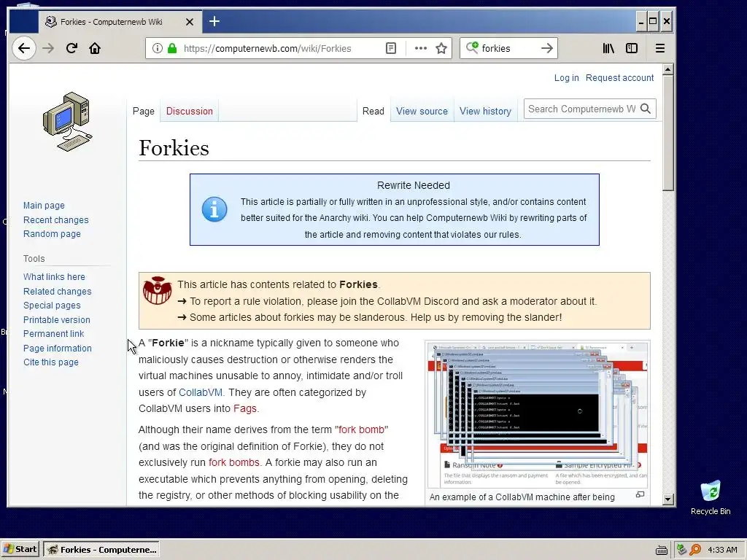Open the browser home page

click(95, 48)
